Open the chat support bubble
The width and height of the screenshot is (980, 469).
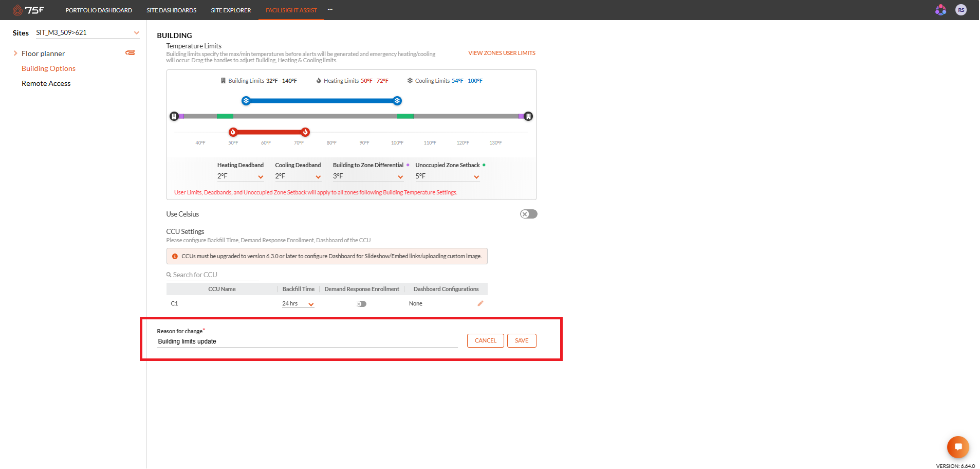point(958,447)
